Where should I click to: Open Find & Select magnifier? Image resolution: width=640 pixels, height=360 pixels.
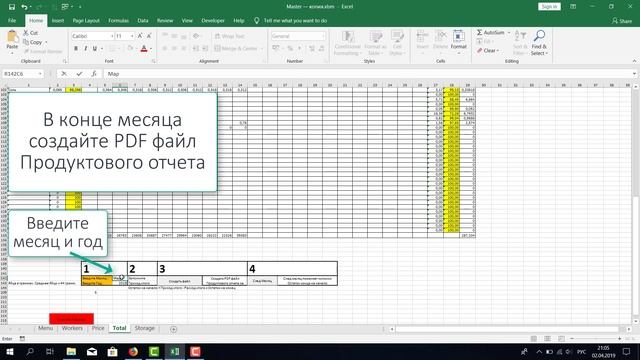click(539, 42)
